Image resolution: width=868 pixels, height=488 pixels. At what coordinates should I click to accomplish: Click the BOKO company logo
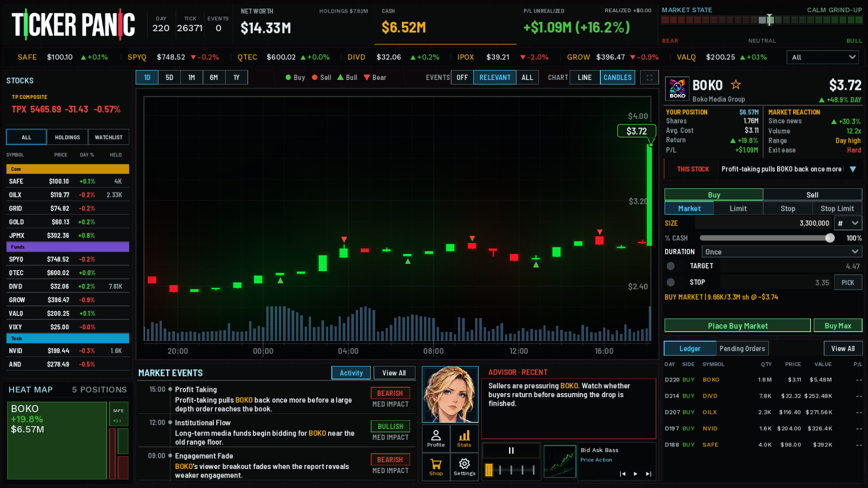pos(677,89)
